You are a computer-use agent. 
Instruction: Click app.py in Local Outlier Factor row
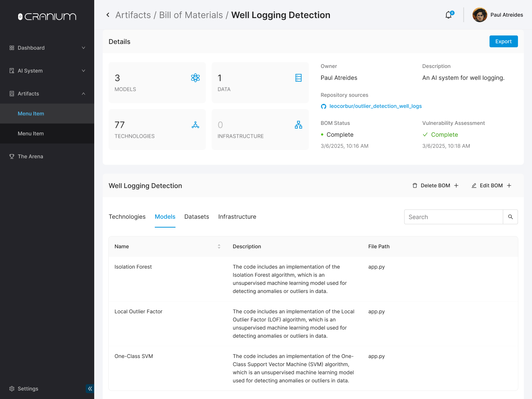click(x=376, y=311)
